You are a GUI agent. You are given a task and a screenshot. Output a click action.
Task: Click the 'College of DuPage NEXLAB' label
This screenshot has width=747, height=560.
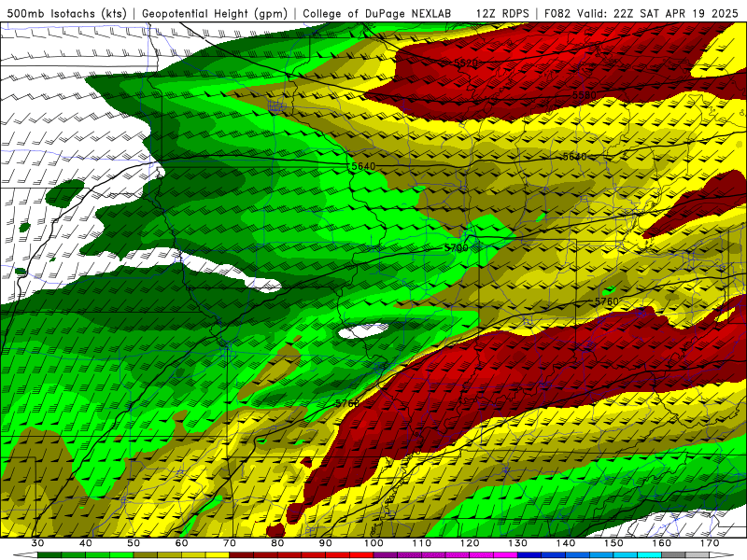[x=377, y=14]
